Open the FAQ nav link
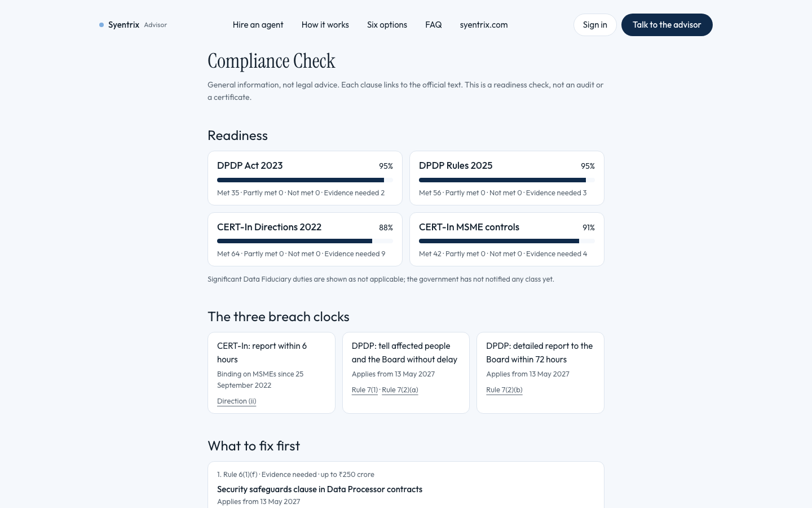Image resolution: width=812 pixels, height=508 pixels. coord(433,25)
